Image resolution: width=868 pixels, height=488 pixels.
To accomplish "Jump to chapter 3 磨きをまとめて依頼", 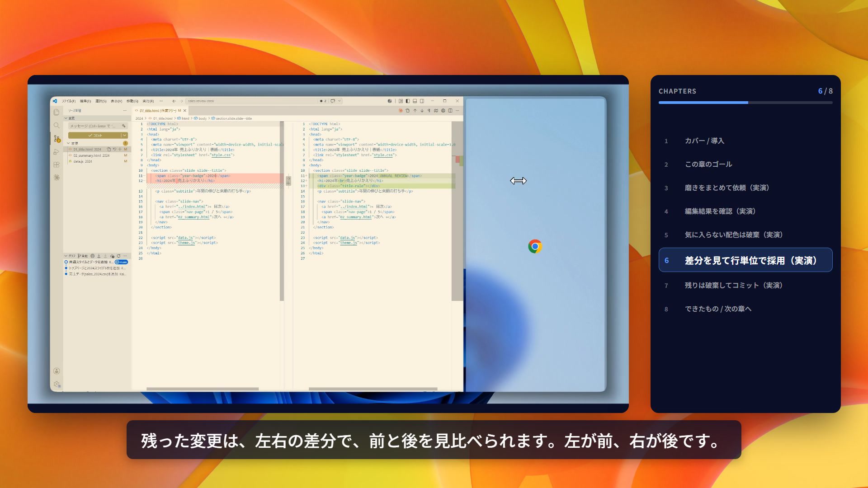I will click(x=745, y=188).
